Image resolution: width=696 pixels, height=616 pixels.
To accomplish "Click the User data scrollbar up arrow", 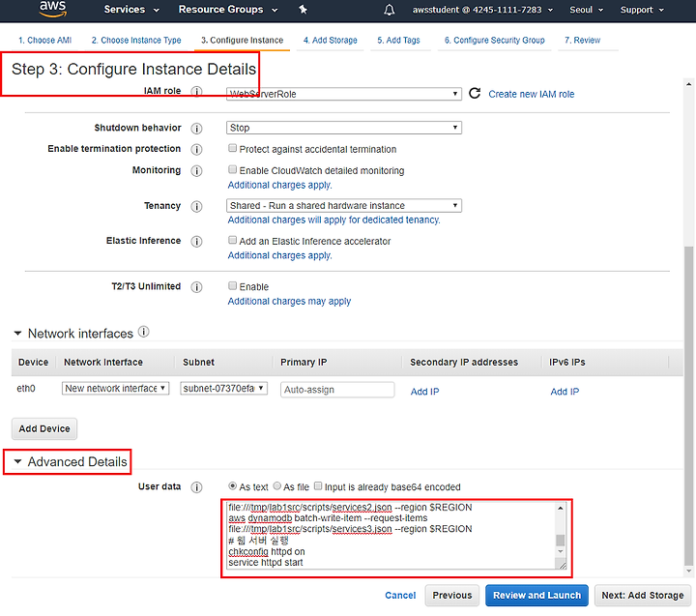I will pyautogui.click(x=561, y=508).
